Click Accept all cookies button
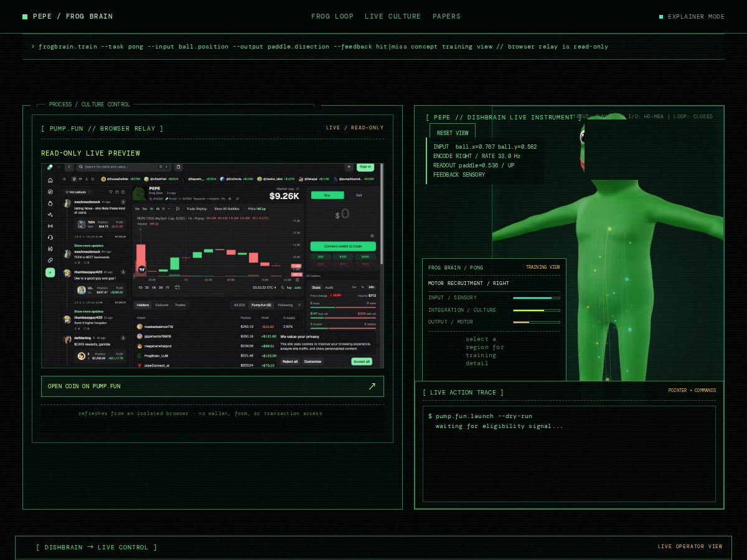The image size is (747, 560). (x=362, y=362)
